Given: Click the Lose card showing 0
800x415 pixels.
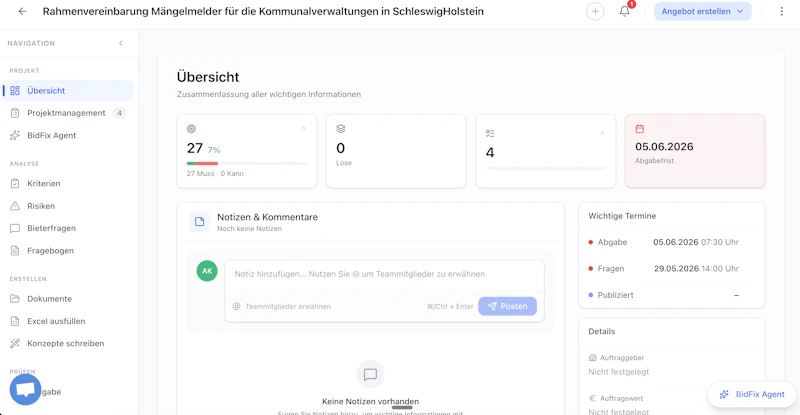Looking at the screenshot, I should click(x=396, y=151).
